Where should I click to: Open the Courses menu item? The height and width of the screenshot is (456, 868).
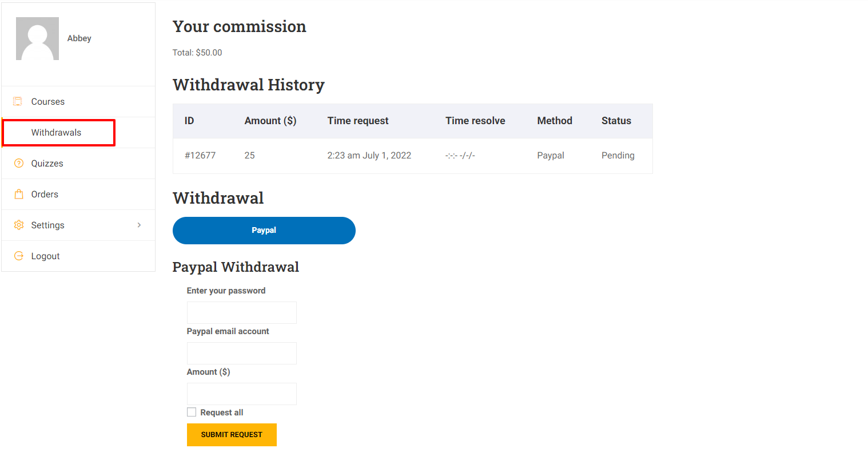click(x=78, y=101)
